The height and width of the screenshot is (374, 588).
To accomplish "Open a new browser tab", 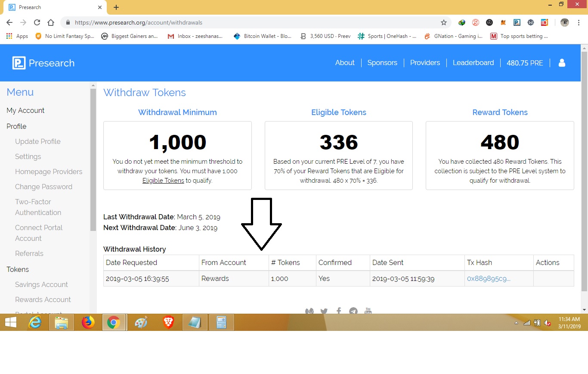I will pos(116,7).
